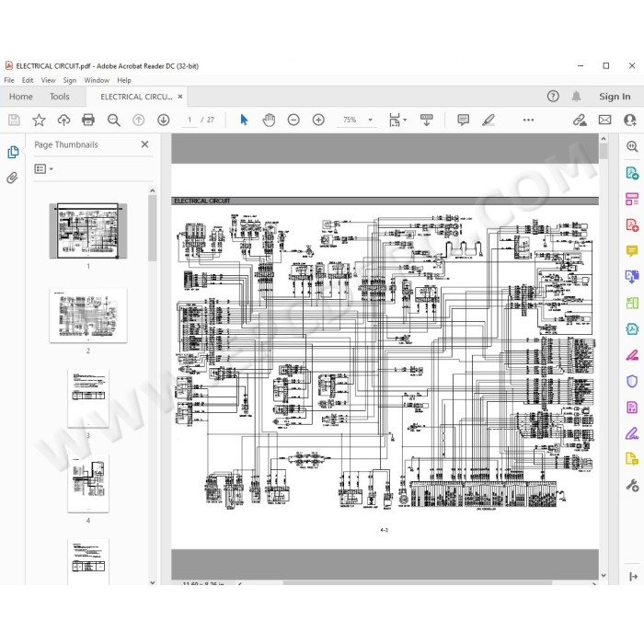
Task: Open the Window menu
Action: (x=97, y=81)
